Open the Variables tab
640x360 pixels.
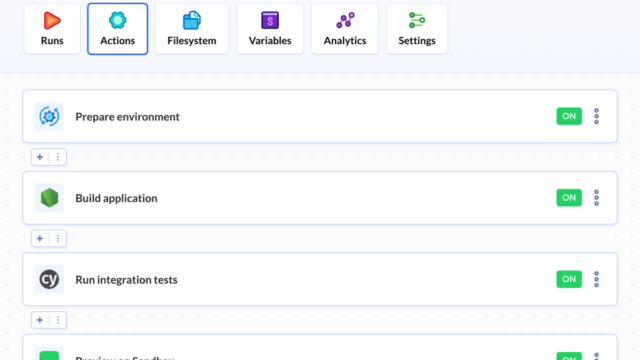[x=270, y=29]
